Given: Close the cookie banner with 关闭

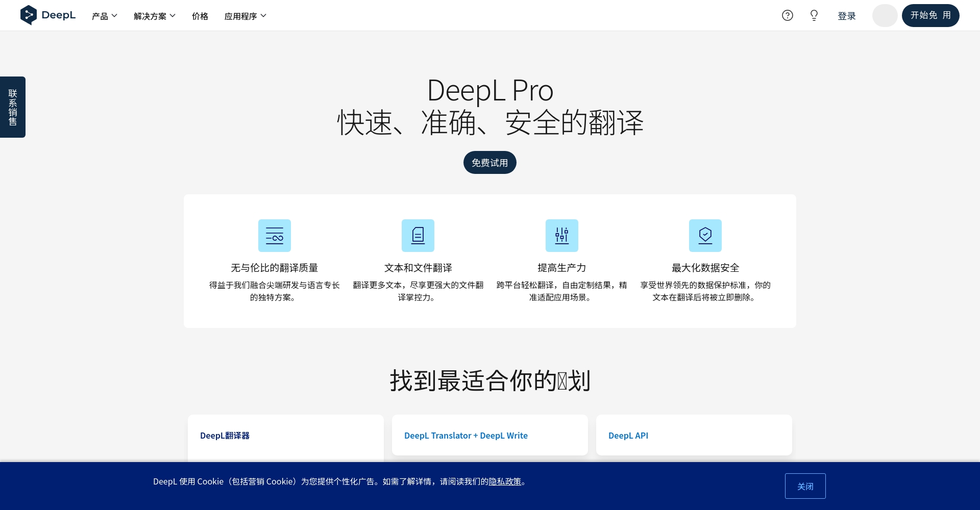Looking at the screenshot, I should (805, 486).
